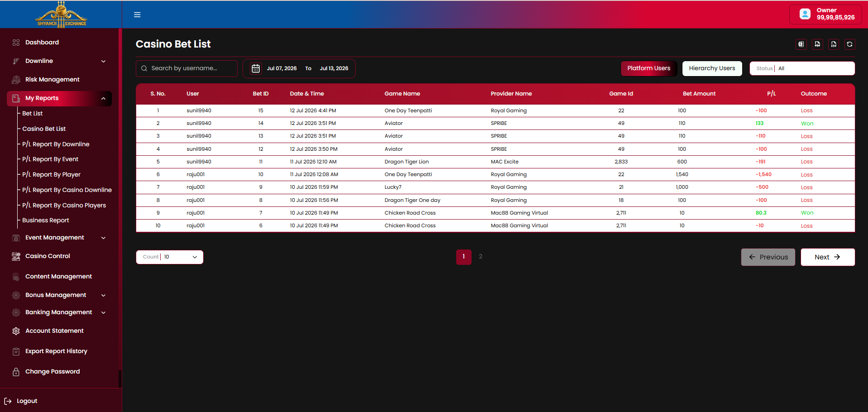Go to the Next page
Viewport: 868px width, 412px height.
[827, 257]
